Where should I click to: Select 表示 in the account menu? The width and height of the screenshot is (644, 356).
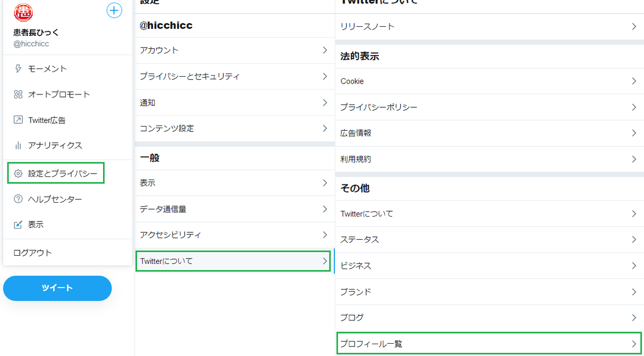[x=68, y=225]
